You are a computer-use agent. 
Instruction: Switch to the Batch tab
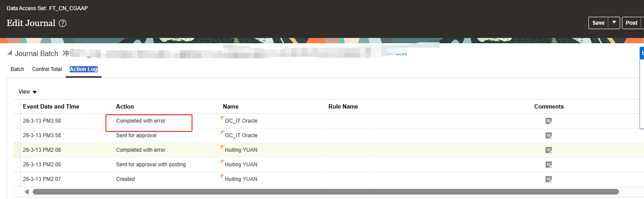[x=17, y=69]
